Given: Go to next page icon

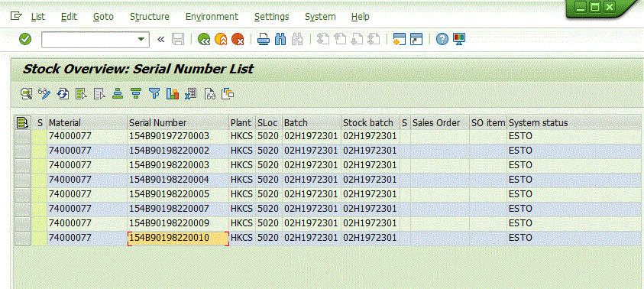Looking at the screenshot, I should [358, 39].
